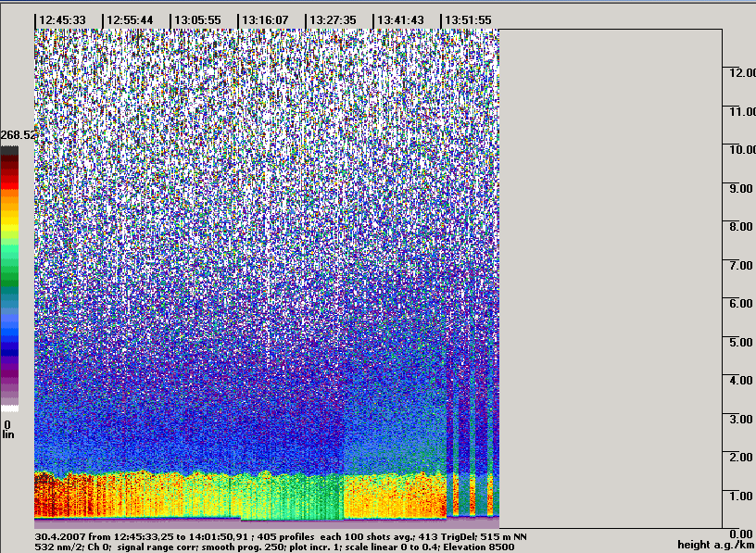Viewport: 756px width, 553px height.
Task: Click the 0.00 height axis label
Action: coord(741,534)
